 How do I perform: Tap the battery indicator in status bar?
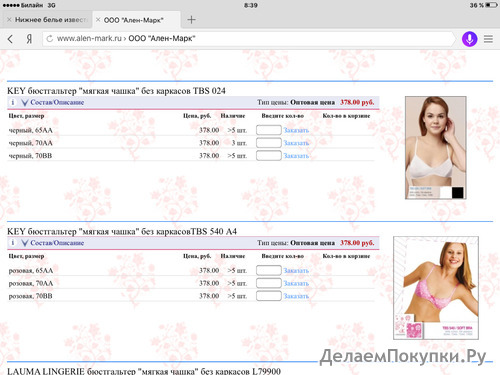(x=491, y=5)
